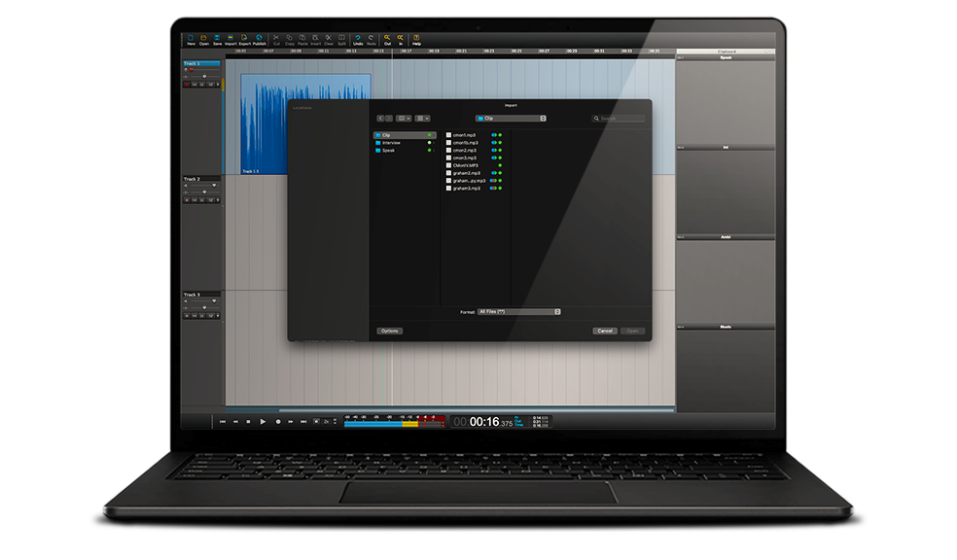The height and width of the screenshot is (560, 957).
Task: Skip to the end of the project
Action: (x=303, y=422)
